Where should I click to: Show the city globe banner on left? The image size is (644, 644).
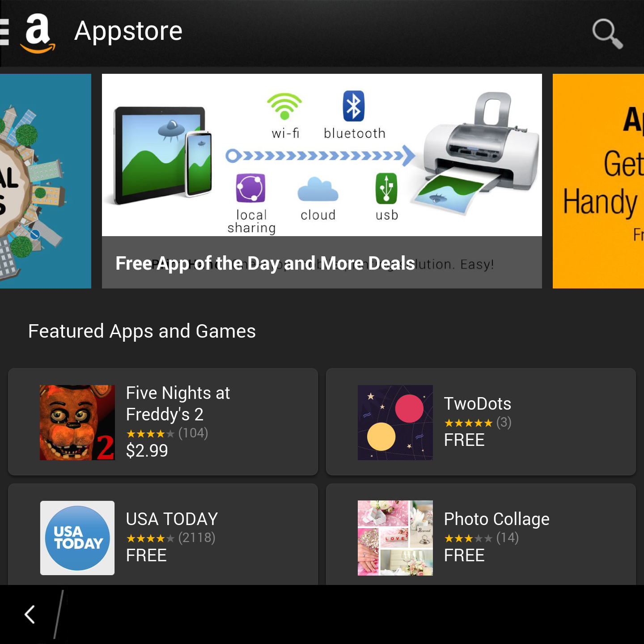46,181
